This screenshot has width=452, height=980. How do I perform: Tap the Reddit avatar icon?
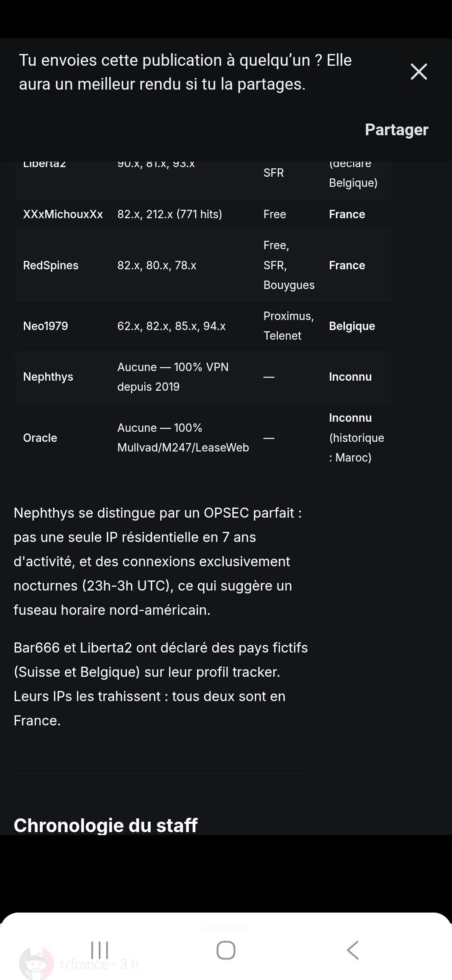[36, 964]
